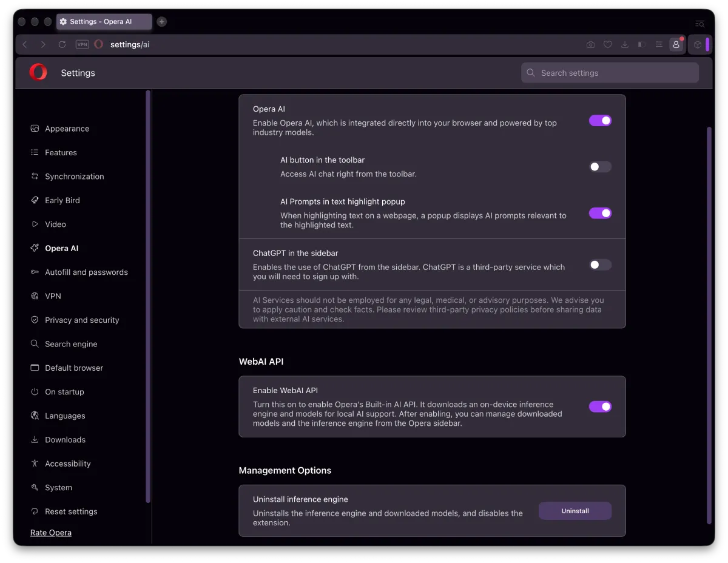Click the System wrench icon in sidebar
Viewport: 728px width, 563px height.
[x=35, y=487]
